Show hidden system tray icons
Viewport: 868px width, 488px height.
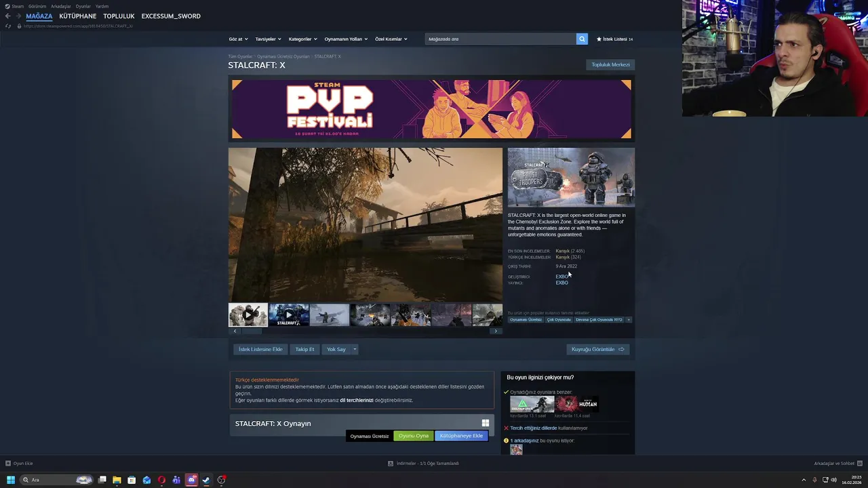click(x=805, y=480)
